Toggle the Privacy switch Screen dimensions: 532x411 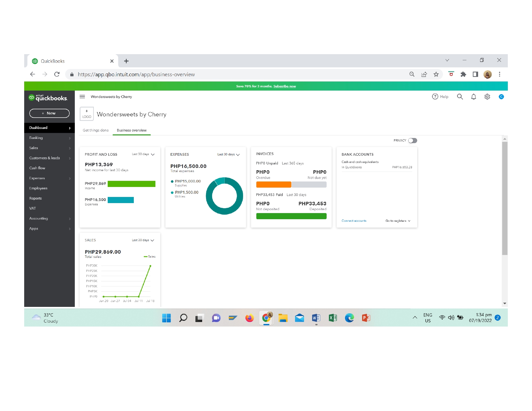tap(412, 141)
